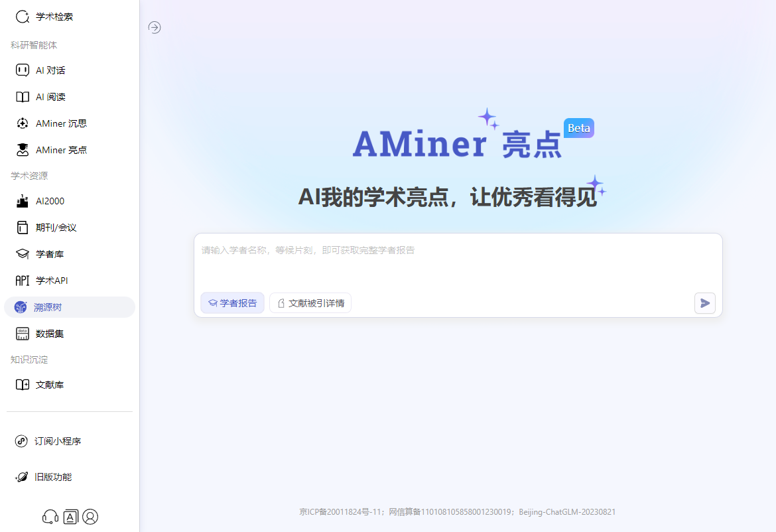Select the AI2000 ranking icon

(x=23, y=201)
